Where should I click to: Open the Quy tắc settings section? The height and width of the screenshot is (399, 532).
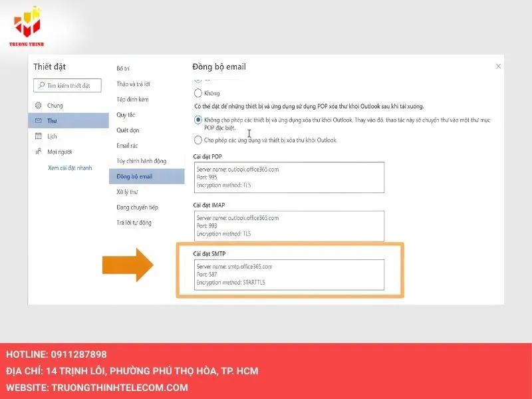tap(126, 114)
